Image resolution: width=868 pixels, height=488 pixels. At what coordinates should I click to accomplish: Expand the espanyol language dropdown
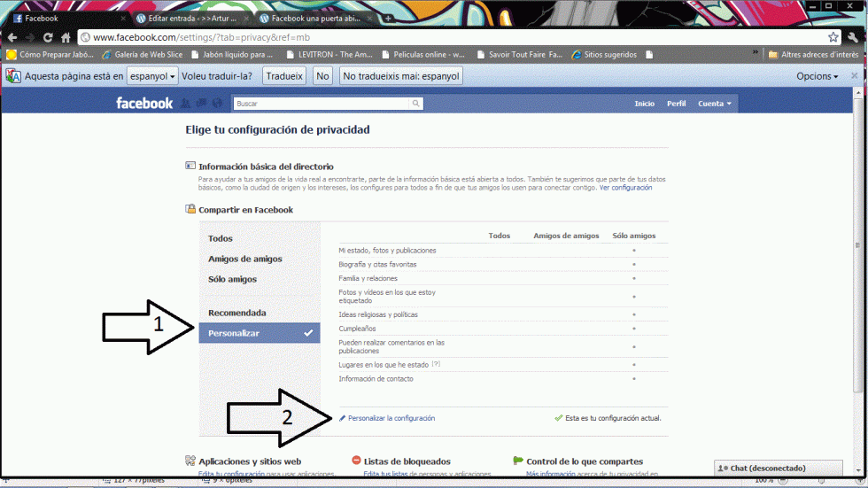point(152,76)
